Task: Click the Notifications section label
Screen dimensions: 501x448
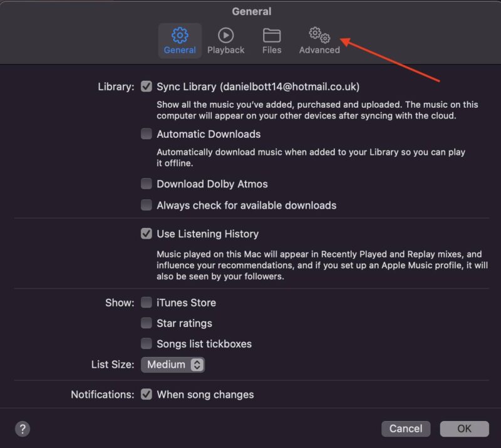Action: pos(102,395)
